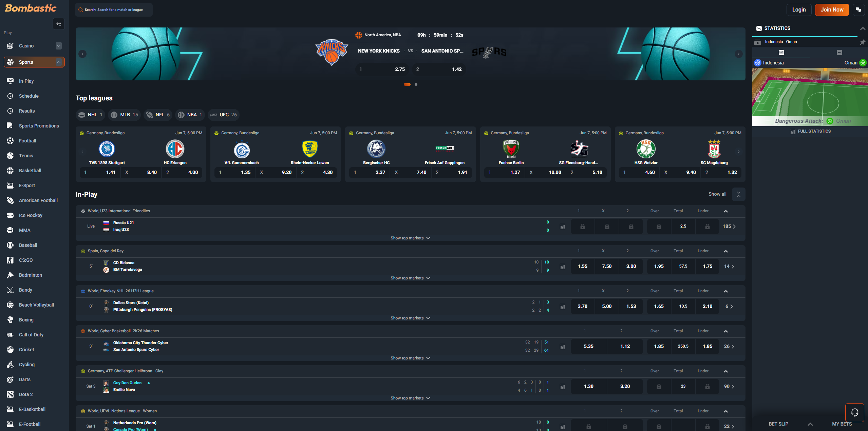Open the Bombastic logo home link
This screenshot has width=868, height=431.
click(31, 8)
